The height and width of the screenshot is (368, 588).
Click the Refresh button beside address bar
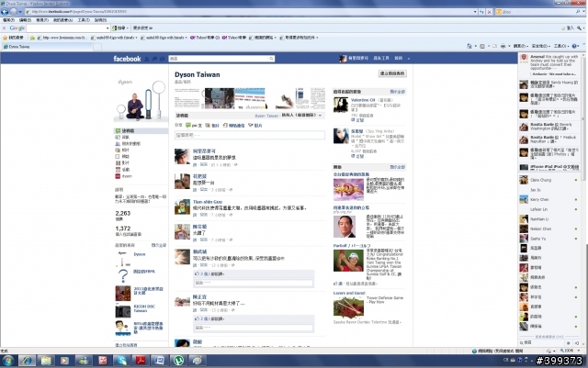[x=481, y=12]
